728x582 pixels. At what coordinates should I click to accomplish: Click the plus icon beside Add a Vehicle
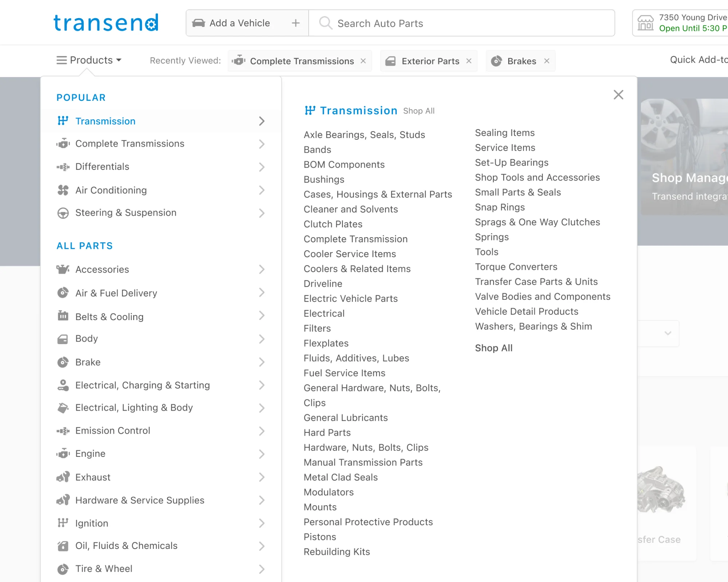(296, 23)
